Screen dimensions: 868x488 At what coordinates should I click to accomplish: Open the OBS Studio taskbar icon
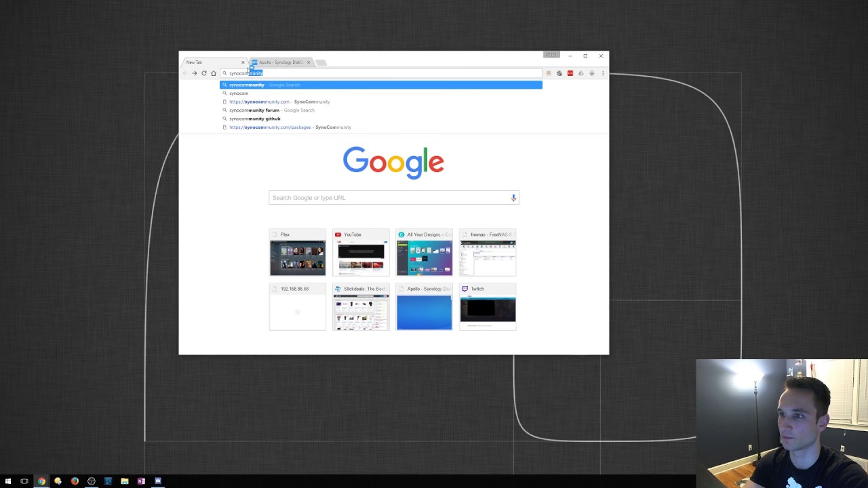92,481
